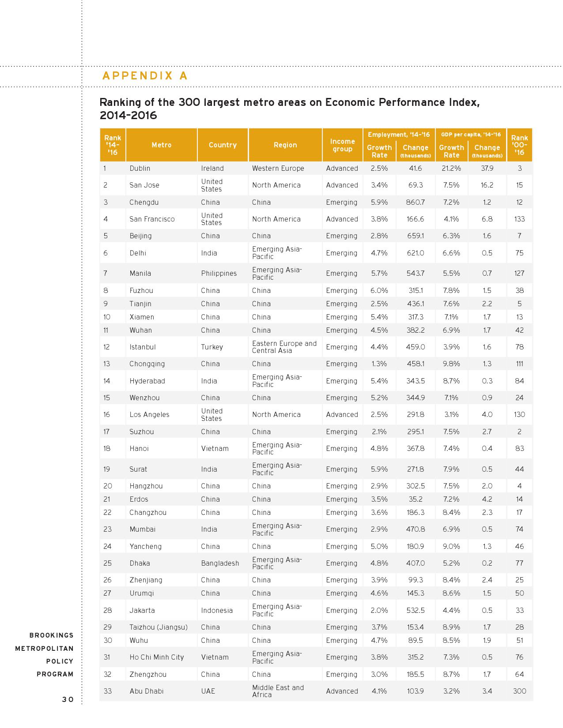
Task: Click the Dublin metro cell
Action: 140,169
